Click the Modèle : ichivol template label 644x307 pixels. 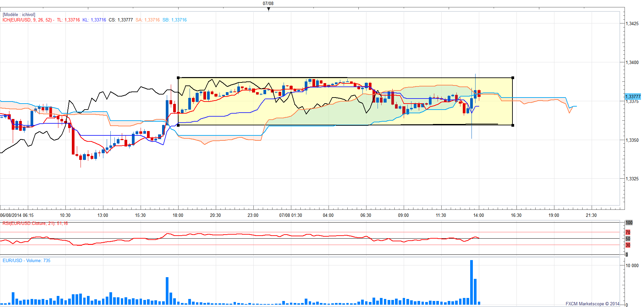[x=19, y=15]
